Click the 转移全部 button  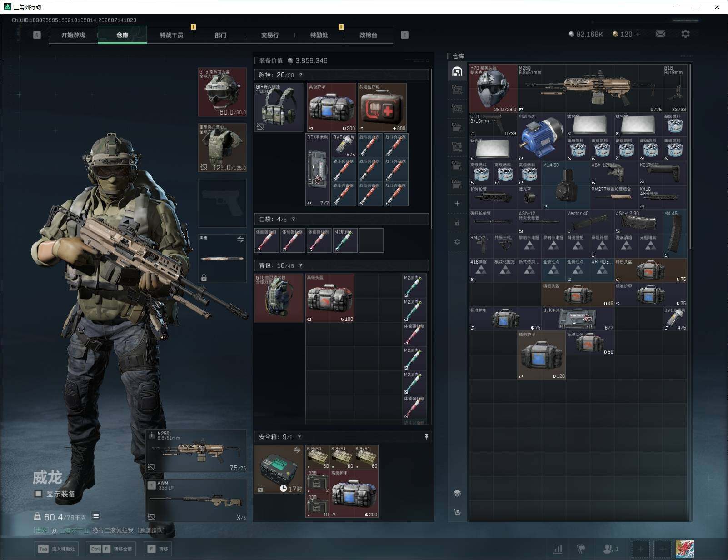pos(111,549)
